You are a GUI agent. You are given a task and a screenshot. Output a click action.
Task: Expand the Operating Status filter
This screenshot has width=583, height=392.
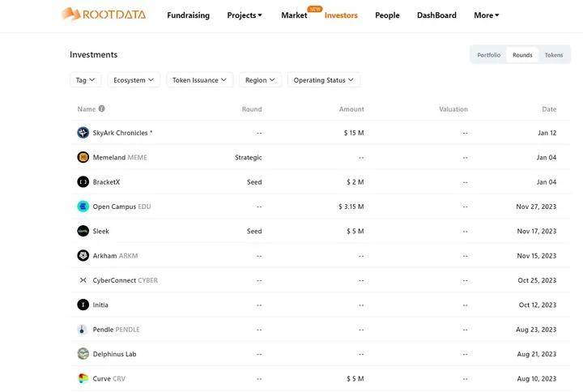(323, 80)
